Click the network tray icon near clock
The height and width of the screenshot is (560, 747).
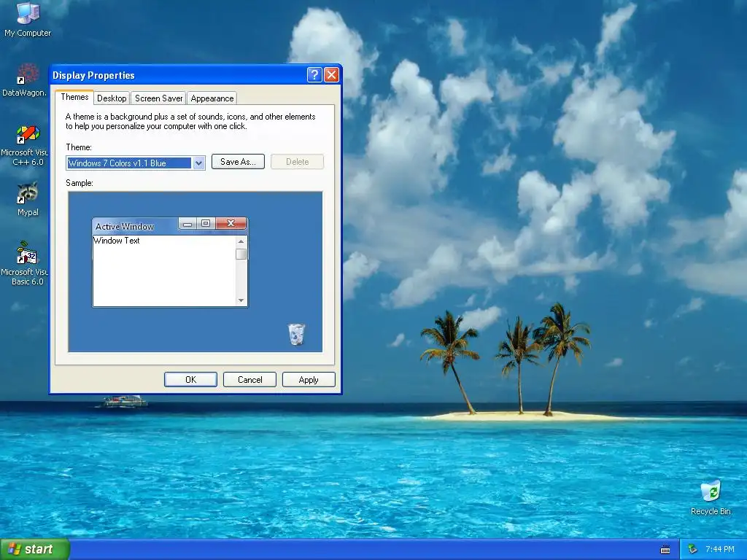pos(693,549)
